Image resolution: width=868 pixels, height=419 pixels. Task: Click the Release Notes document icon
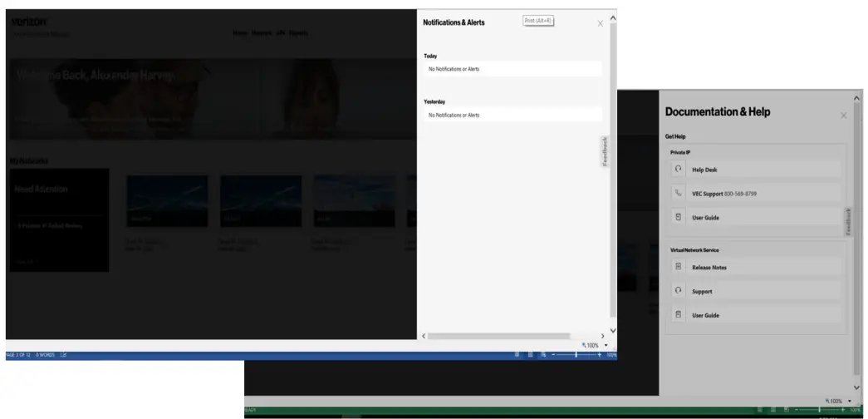tap(679, 267)
